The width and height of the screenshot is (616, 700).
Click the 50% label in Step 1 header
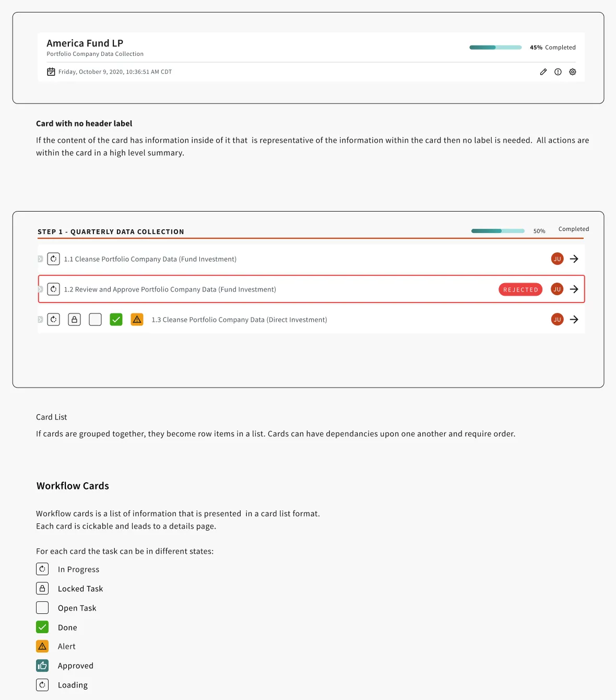(539, 231)
